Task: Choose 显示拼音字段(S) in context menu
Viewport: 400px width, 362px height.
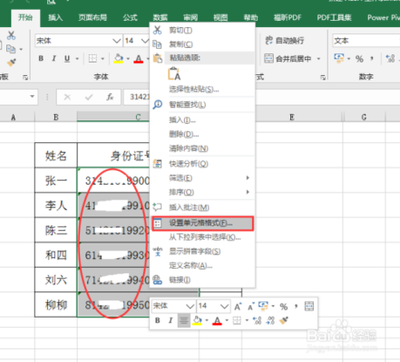Action: (203, 251)
